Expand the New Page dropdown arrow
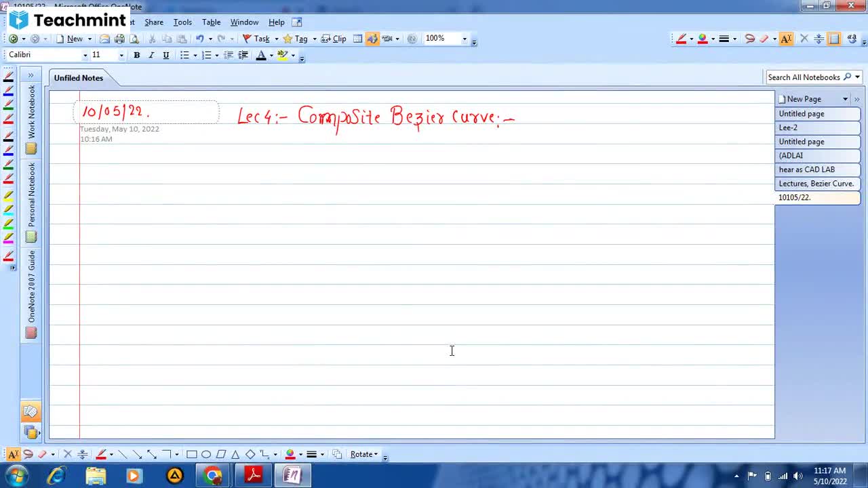This screenshot has height=488, width=868. point(845,99)
